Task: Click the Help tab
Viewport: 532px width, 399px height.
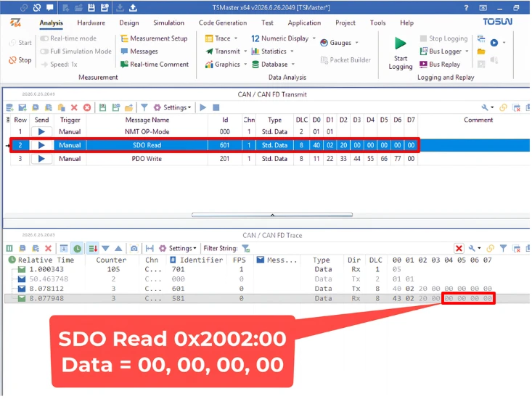Action: click(x=406, y=22)
